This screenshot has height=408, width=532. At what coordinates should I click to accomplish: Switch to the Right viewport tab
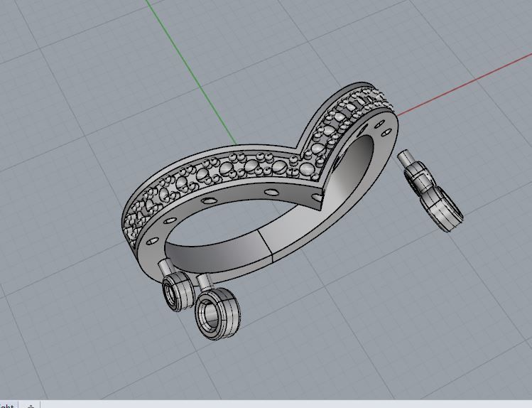click(8, 405)
